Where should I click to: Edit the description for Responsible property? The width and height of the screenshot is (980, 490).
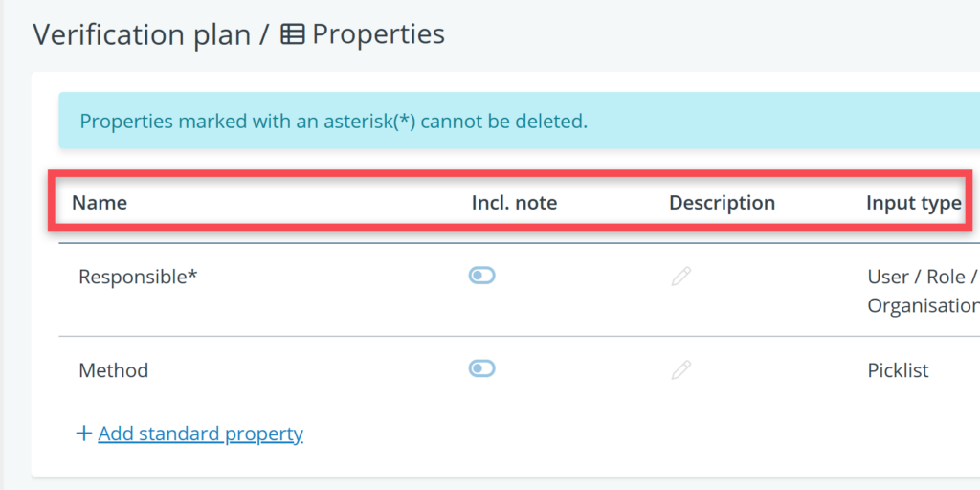pyautogui.click(x=680, y=277)
